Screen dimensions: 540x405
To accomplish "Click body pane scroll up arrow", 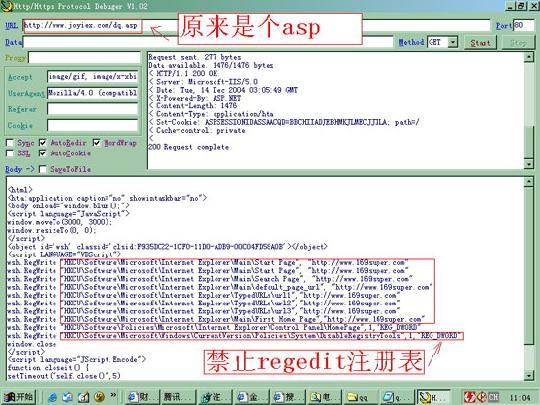I will click(529, 182).
